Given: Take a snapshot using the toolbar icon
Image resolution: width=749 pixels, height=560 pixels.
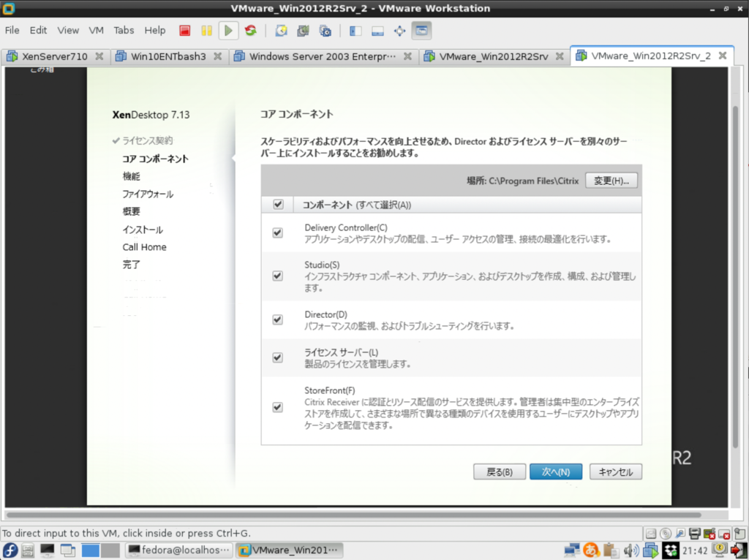Looking at the screenshot, I should coord(282,31).
